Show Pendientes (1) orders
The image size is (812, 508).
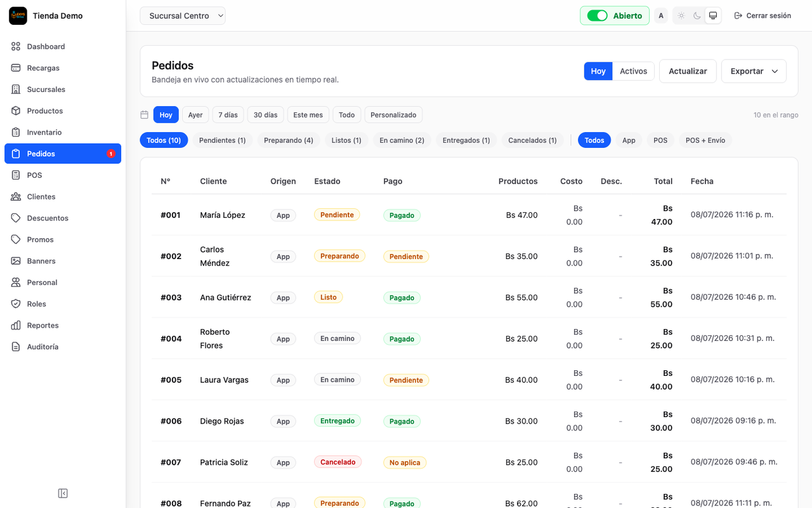tap(222, 140)
